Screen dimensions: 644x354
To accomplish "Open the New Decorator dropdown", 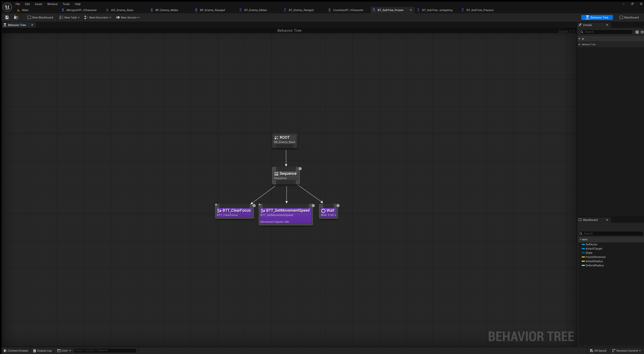I will [98, 17].
